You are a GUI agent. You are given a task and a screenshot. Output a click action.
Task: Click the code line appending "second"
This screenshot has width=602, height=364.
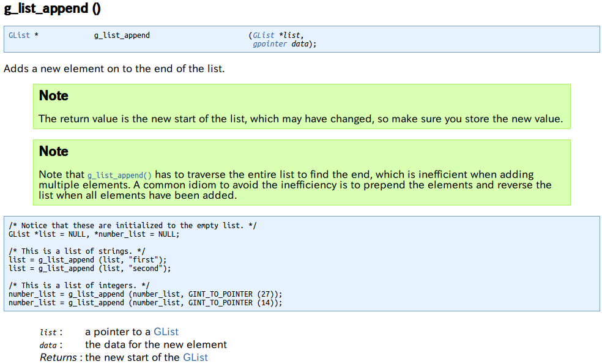[90, 269]
